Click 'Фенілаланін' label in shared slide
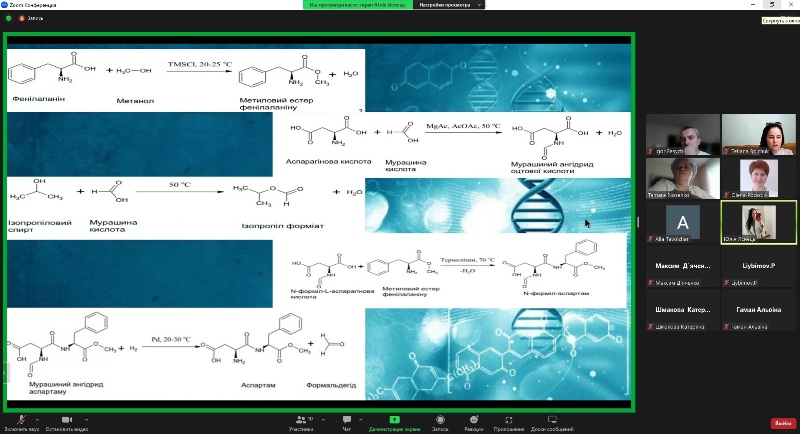Screen dimensions: 800x434 (x=39, y=98)
